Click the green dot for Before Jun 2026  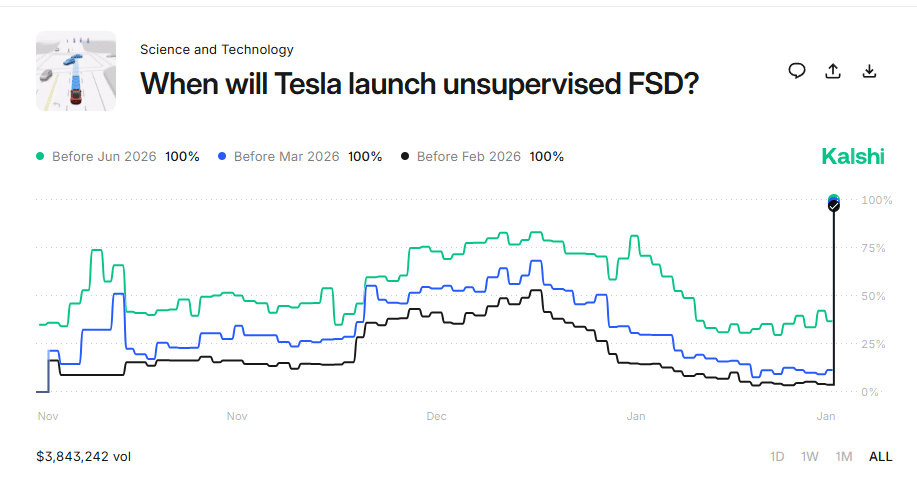[41, 157]
